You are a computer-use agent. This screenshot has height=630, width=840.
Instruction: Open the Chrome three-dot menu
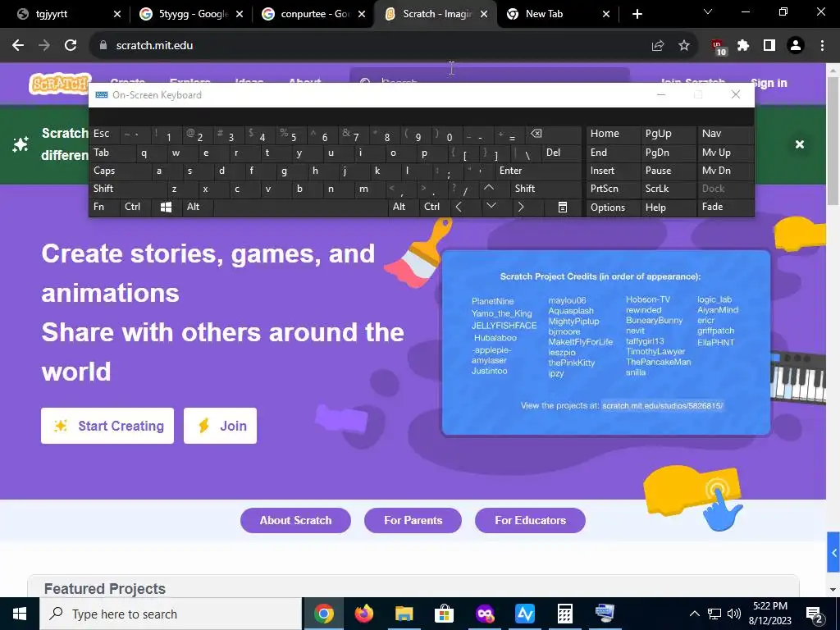[x=822, y=46]
